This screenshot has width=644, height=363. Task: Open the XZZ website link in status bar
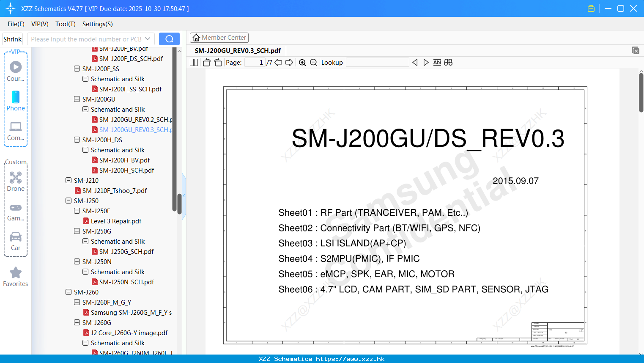(x=350, y=359)
